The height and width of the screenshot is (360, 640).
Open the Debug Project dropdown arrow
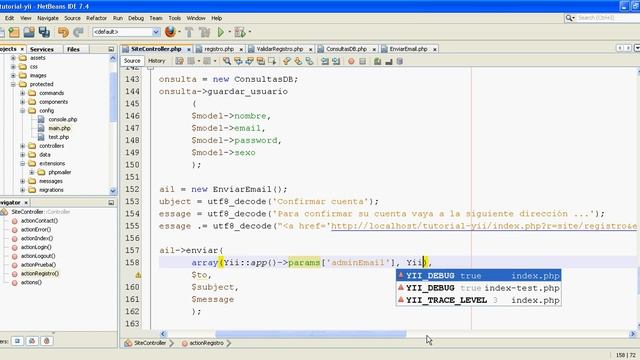coord(249,32)
